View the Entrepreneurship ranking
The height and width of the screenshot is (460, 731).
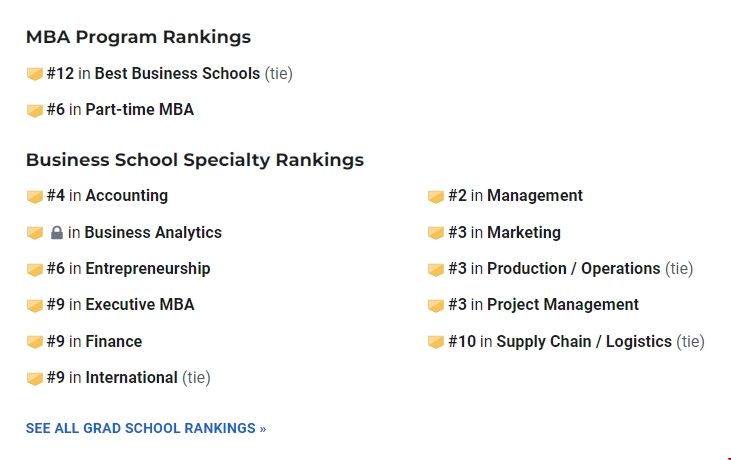(x=147, y=269)
